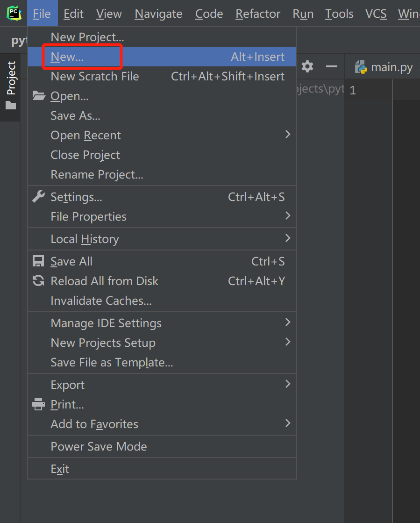Click the folder icon under Project sidebar label
The width and height of the screenshot is (420, 523).
pyautogui.click(x=11, y=106)
